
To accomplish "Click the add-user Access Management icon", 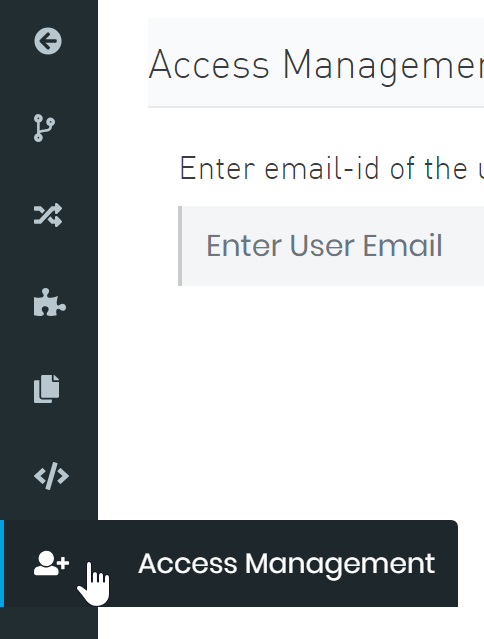I will coord(51,563).
